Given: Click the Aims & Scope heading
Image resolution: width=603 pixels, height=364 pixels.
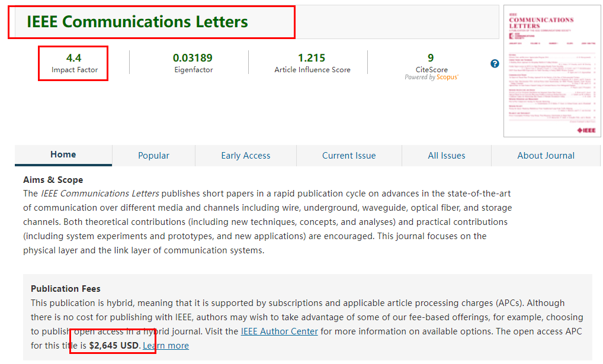Looking at the screenshot, I should (53, 180).
